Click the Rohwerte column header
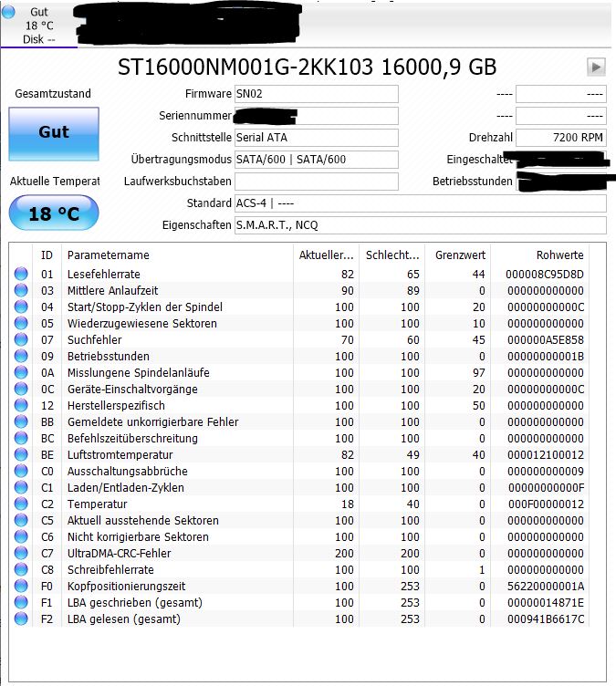The image size is (616, 686). (x=540, y=255)
